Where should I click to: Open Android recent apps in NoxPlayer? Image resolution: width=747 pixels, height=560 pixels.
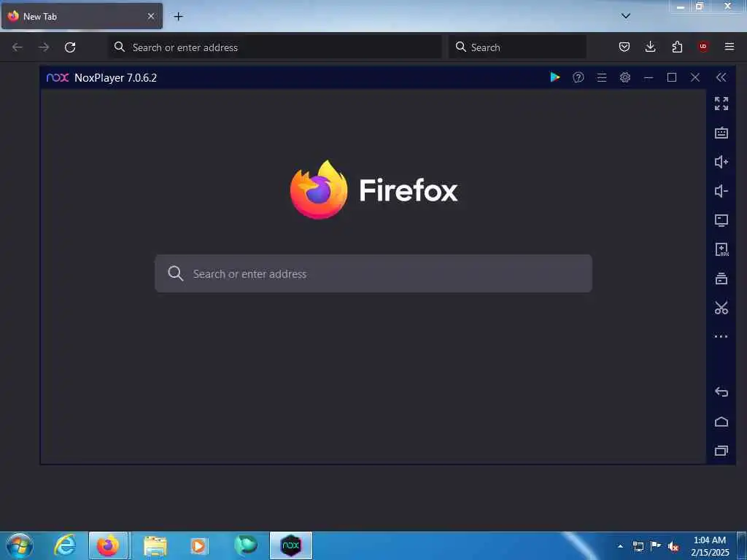coord(721,451)
